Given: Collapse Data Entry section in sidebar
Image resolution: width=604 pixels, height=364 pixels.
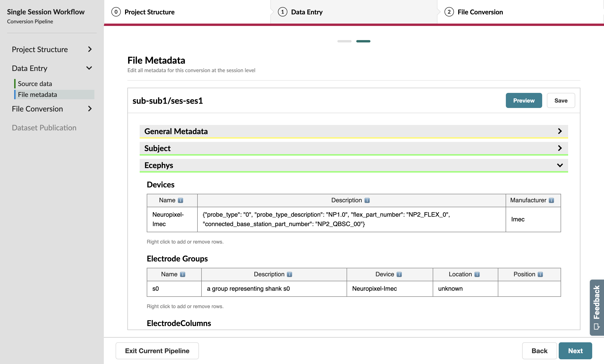Looking at the screenshot, I should click(52, 68).
